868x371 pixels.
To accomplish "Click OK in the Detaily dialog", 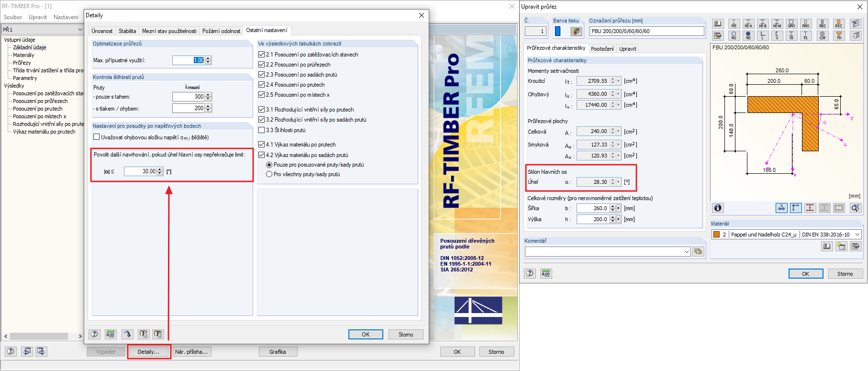I will (366, 334).
